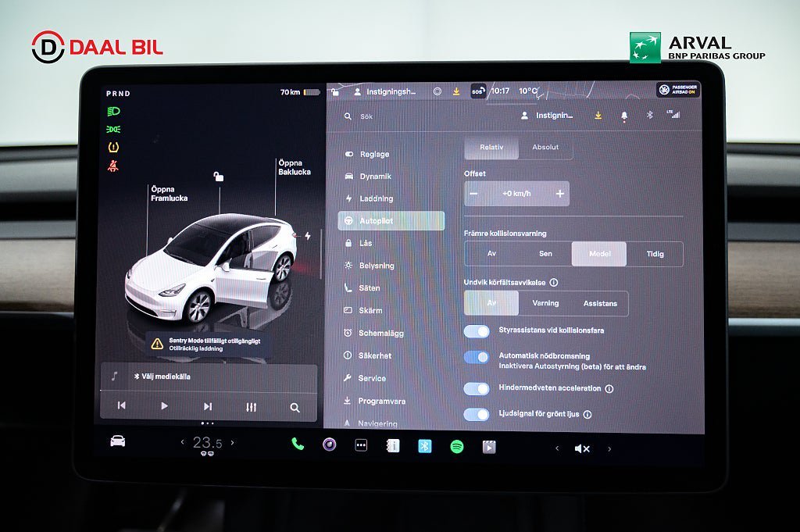Viewport: 800px width, 532px height.
Task: Mute the volume speaker icon
Action: 582,448
